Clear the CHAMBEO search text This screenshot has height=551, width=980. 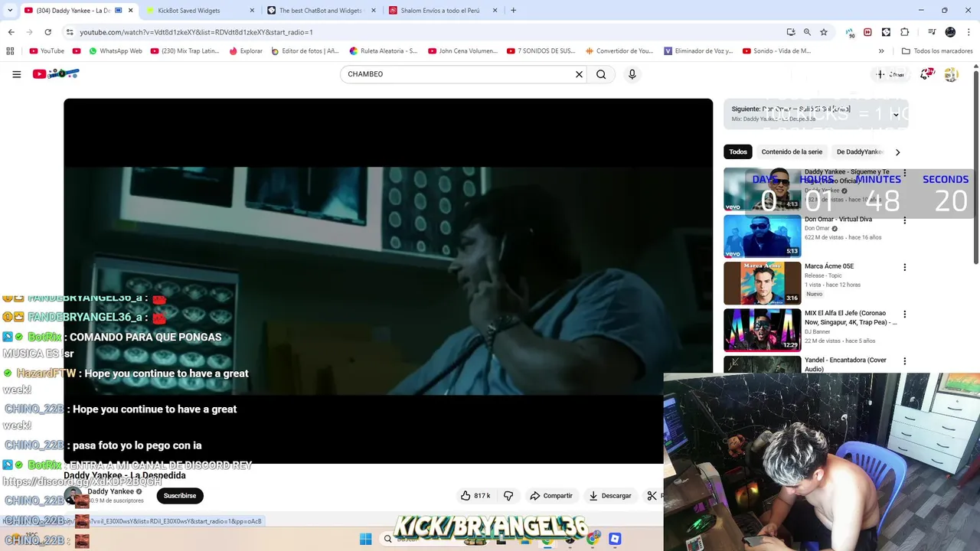(579, 74)
